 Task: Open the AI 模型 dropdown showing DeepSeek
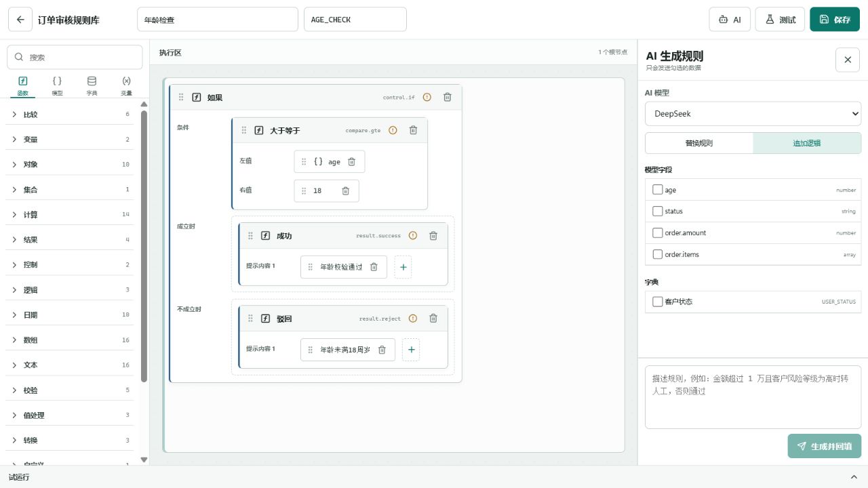coord(753,114)
